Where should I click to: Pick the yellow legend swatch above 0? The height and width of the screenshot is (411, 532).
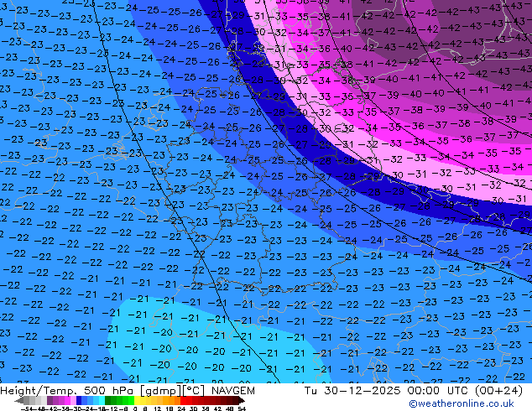click(x=137, y=400)
